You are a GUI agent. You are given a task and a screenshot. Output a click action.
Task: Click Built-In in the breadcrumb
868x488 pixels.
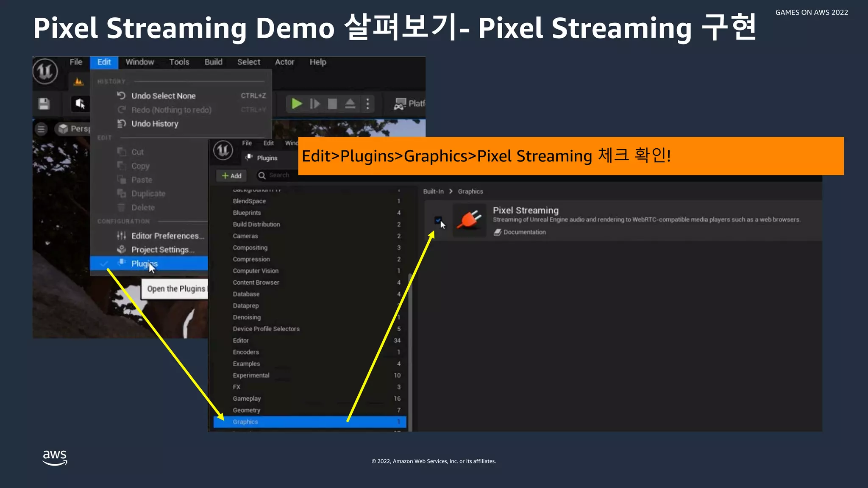[x=433, y=191]
